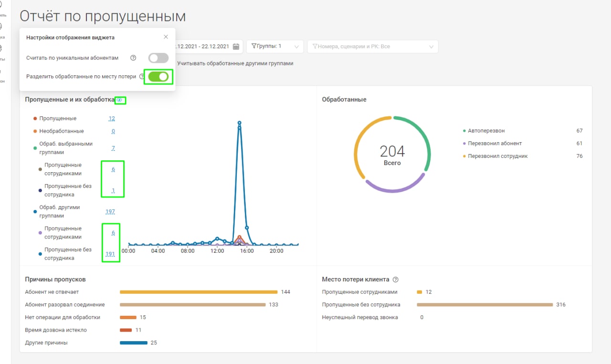Open the '197' link for Обраб. другими группами
The width and height of the screenshot is (611, 364).
click(x=110, y=212)
